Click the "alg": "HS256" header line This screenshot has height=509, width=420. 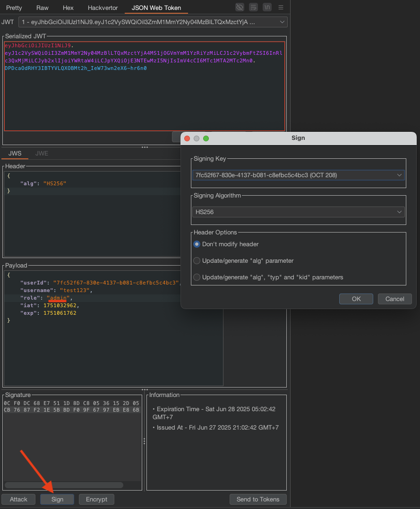point(43,183)
